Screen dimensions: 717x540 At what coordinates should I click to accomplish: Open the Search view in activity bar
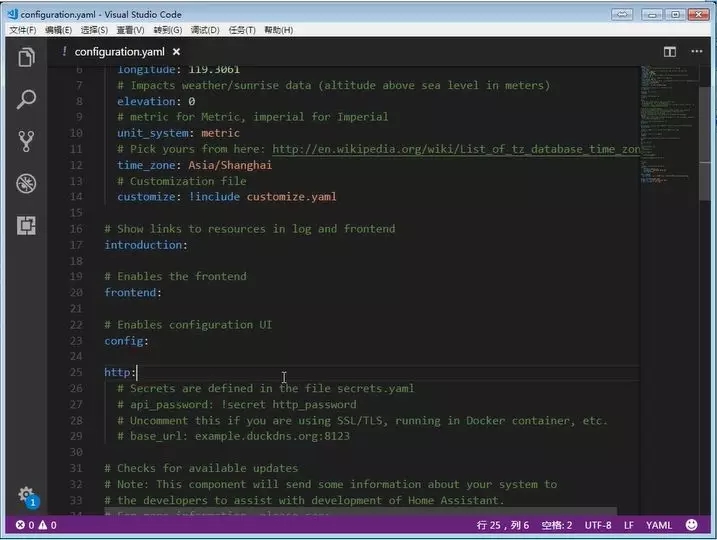pyautogui.click(x=26, y=99)
